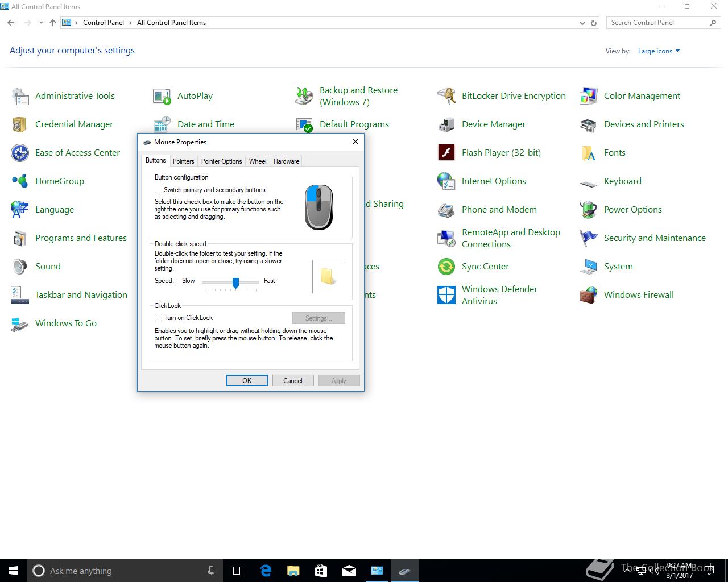The width and height of the screenshot is (728, 582).
Task: Open Taskbar and Navigation icon
Action: coord(20,295)
